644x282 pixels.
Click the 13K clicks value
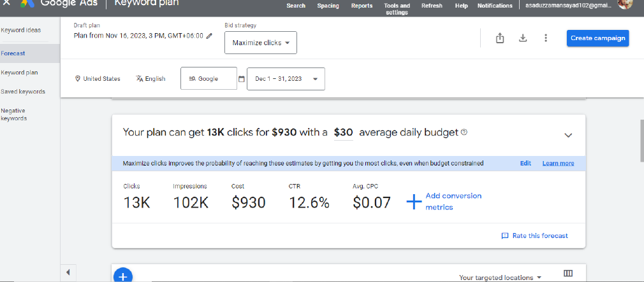[136, 202]
